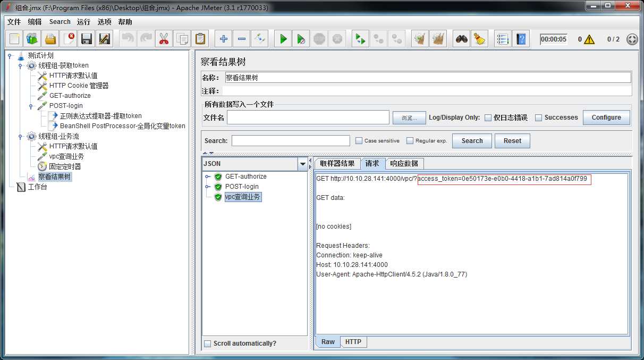Screen dimensions: 644x360
Task: Click the Toggle enable/disable toolbar icon
Action: coord(260,39)
